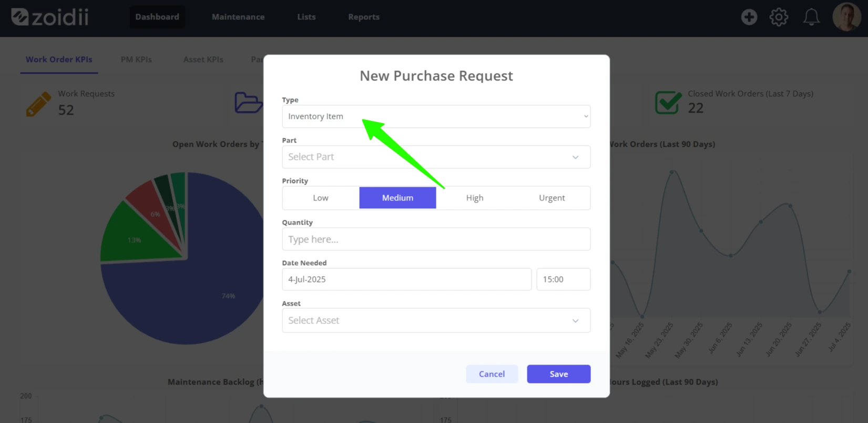This screenshot has height=423, width=868.
Task: Expand the Select Asset dropdown
Action: click(436, 320)
